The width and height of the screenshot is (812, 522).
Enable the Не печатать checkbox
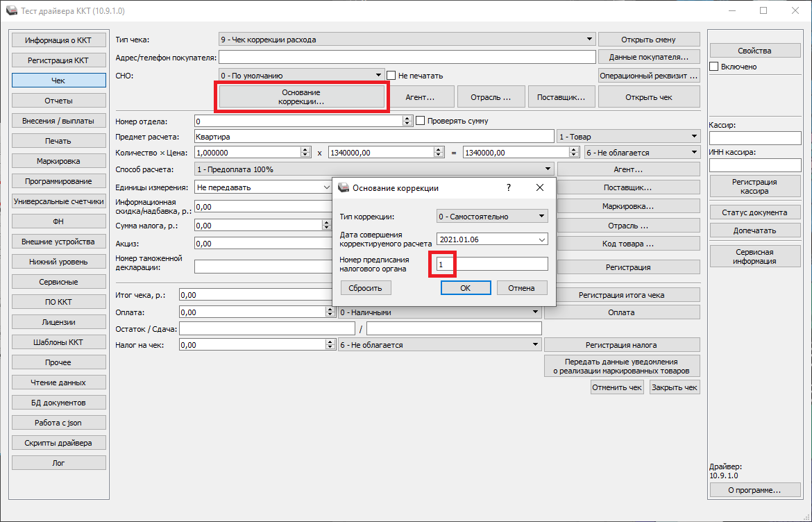click(x=391, y=76)
